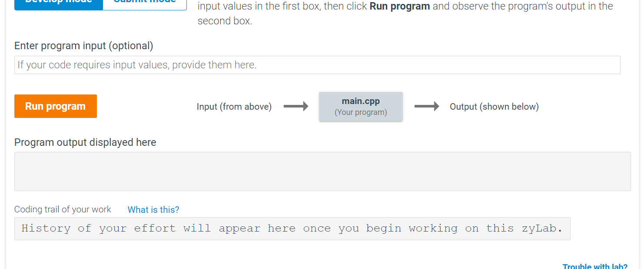Click the 'Output (shown below)' label
This screenshot has width=644, height=269.
(x=494, y=106)
